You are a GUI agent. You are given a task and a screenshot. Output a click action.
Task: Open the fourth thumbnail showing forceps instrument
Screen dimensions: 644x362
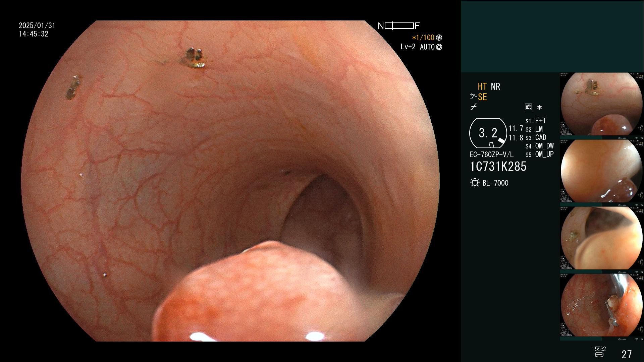pyautogui.click(x=602, y=305)
